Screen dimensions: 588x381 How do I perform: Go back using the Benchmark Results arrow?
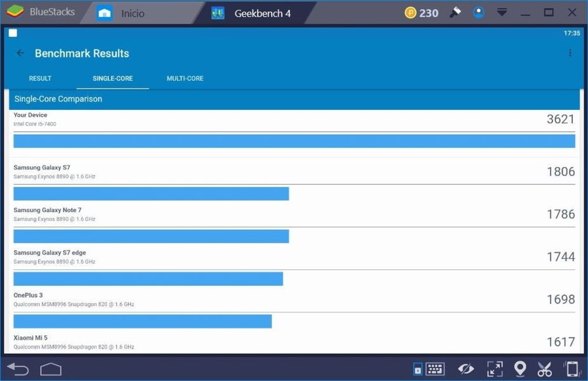click(20, 53)
